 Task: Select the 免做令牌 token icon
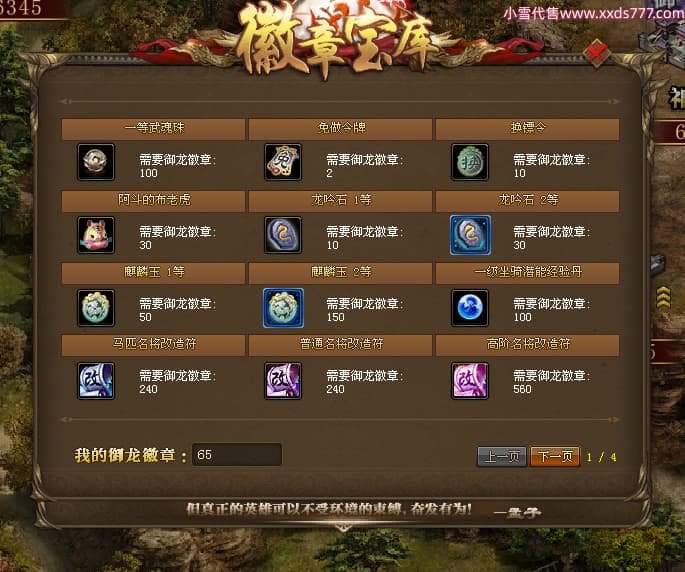pos(283,162)
